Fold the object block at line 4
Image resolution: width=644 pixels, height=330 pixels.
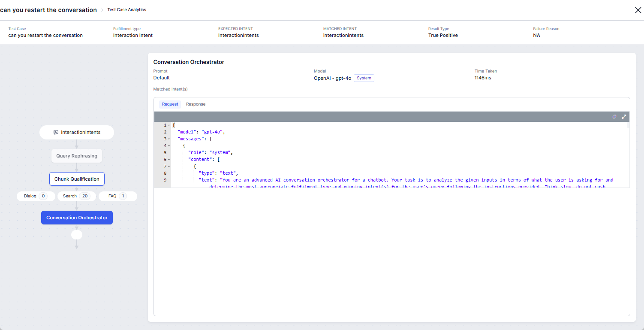[x=169, y=146]
